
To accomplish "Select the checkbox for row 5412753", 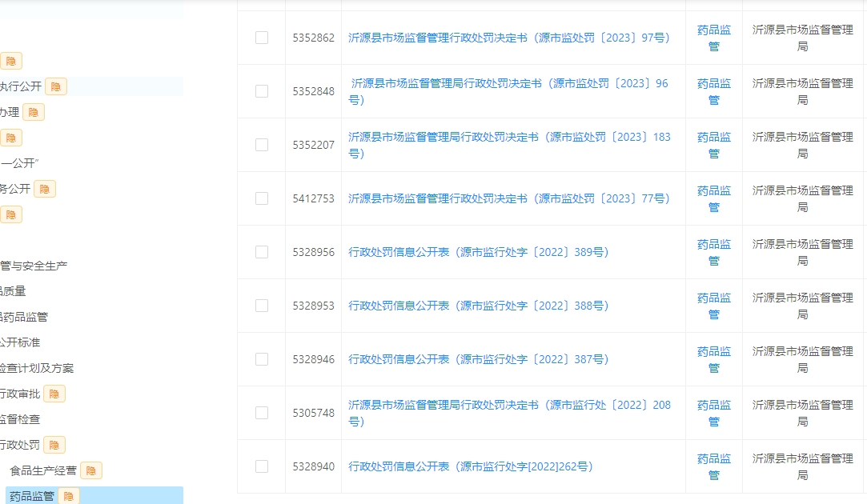I will coord(262,198).
